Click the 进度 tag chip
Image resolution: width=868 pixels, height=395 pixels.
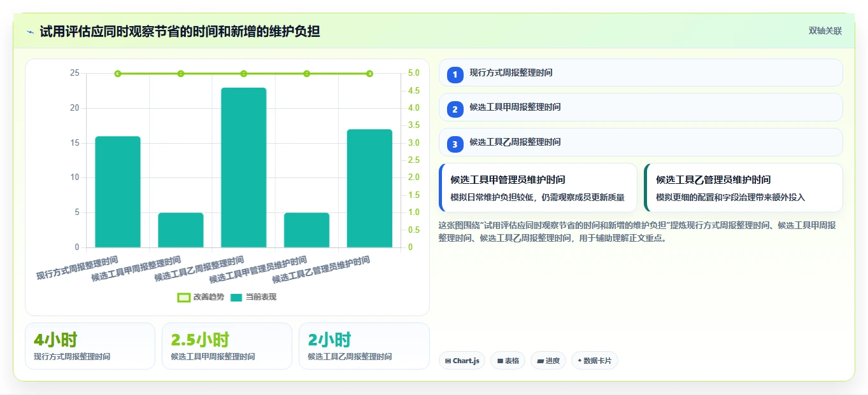(x=548, y=361)
